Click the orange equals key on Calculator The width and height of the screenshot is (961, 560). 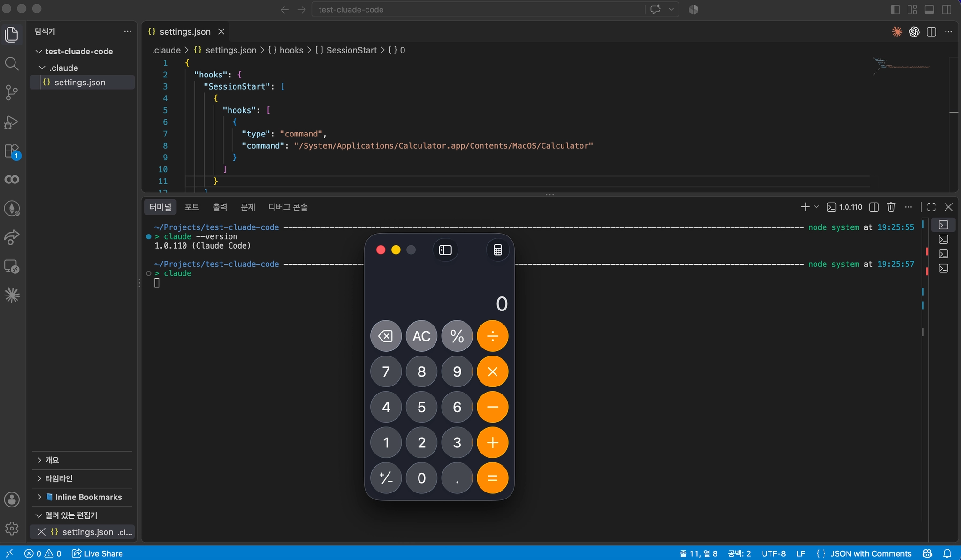[x=493, y=478]
